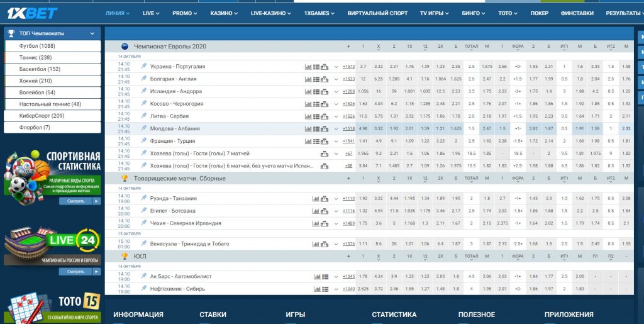Select Хоккей (210) in sports list
The height and width of the screenshot is (324, 644).
(53, 81)
